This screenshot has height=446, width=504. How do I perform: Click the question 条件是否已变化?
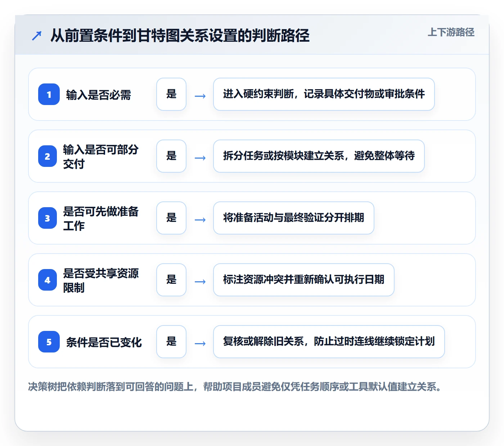[x=104, y=342]
